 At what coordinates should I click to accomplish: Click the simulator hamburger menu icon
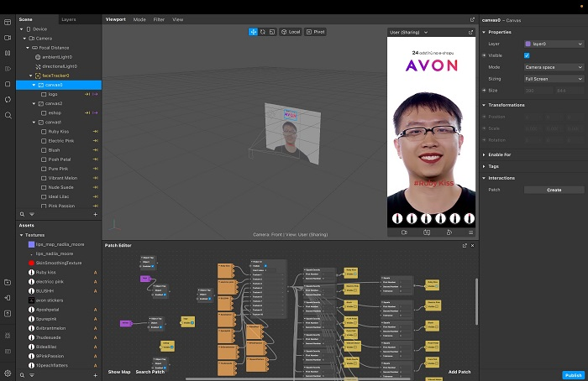(470, 232)
